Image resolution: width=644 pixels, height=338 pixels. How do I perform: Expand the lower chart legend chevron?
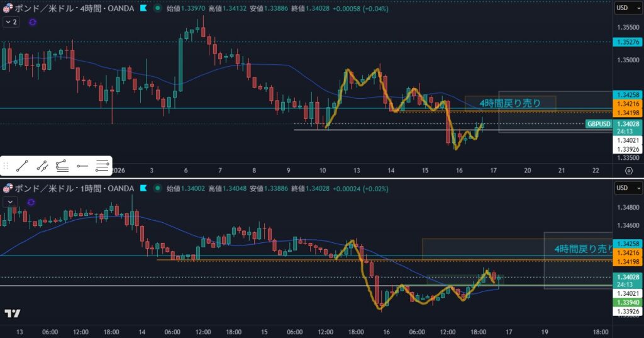[11, 201]
